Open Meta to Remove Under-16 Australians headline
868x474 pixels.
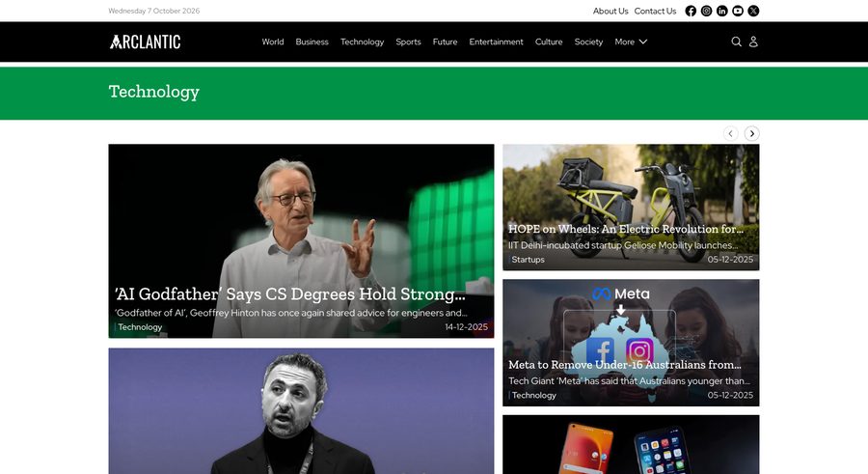point(624,365)
